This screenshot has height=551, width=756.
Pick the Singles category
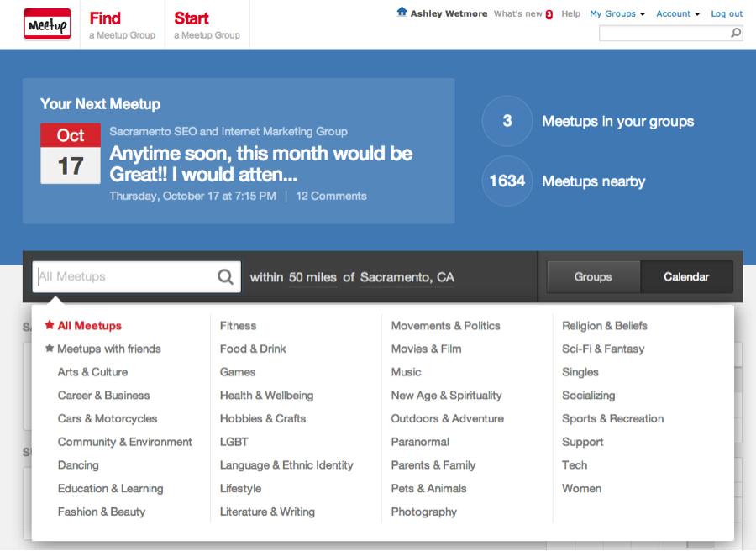point(580,372)
